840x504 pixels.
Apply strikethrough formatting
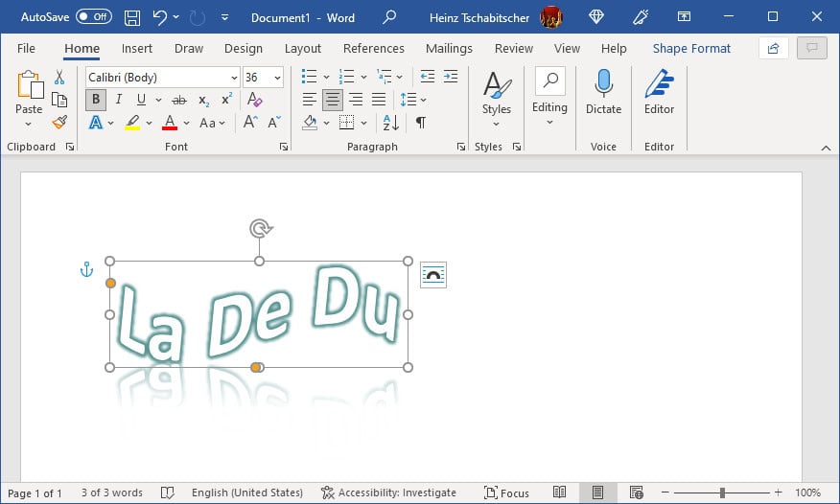tap(179, 100)
